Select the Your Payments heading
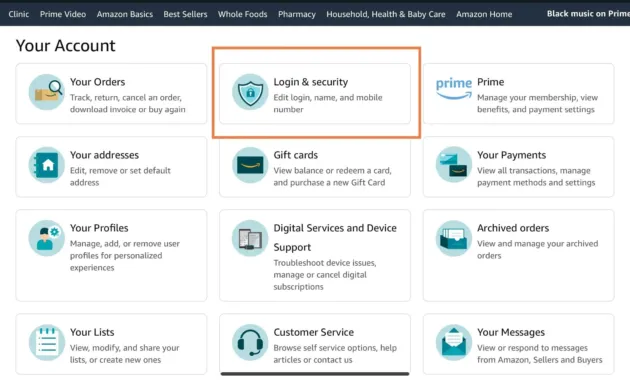 point(511,155)
